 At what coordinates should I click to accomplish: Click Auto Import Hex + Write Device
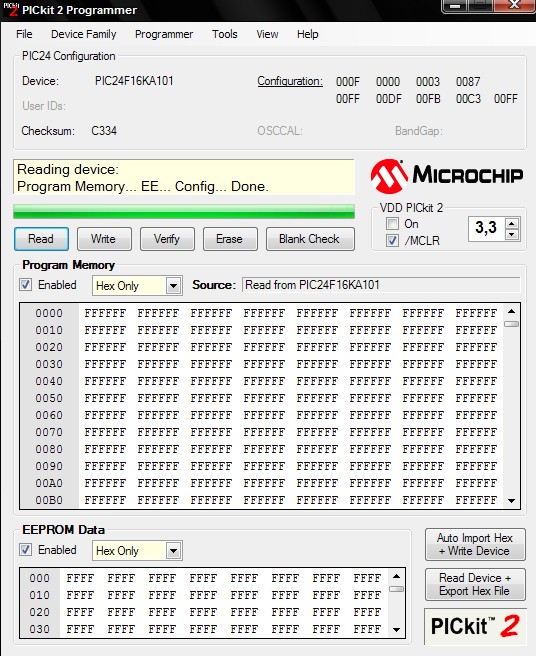(475, 544)
